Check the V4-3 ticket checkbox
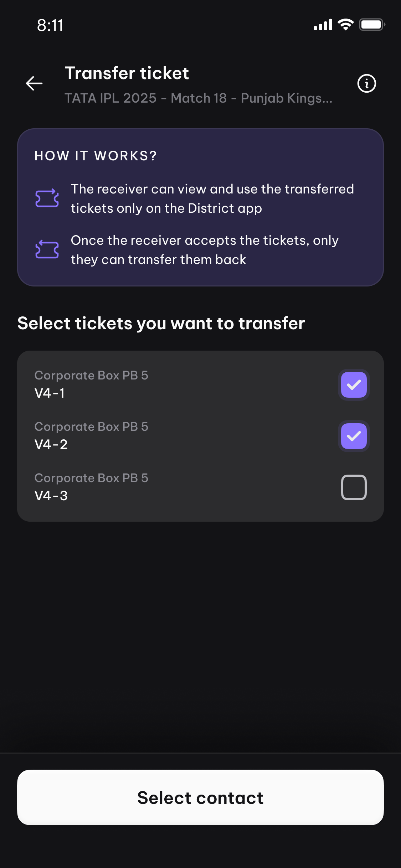 pyautogui.click(x=354, y=487)
